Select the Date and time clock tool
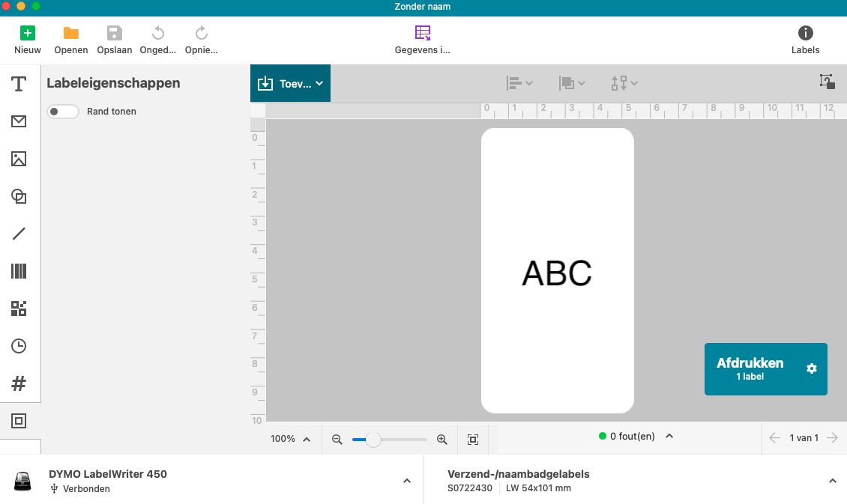This screenshot has width=847, height=504. [19, 346]
